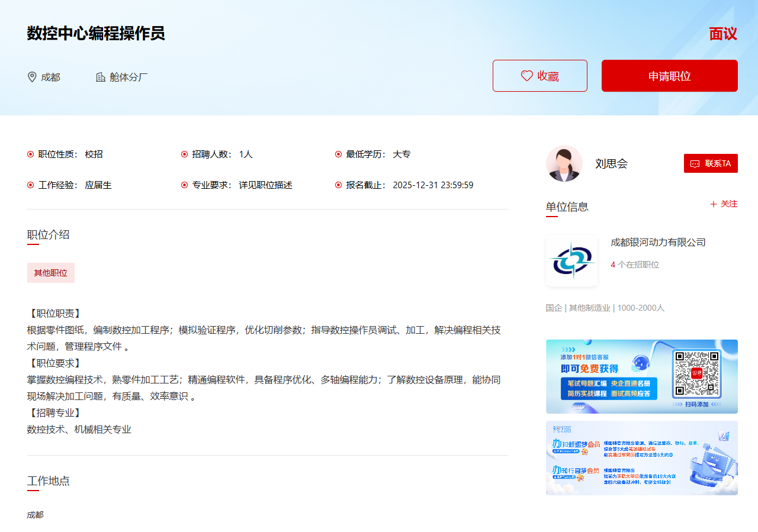Click the 职位性质 value 校招
Viewport: 758px width, 532px height.
(94, 154)
